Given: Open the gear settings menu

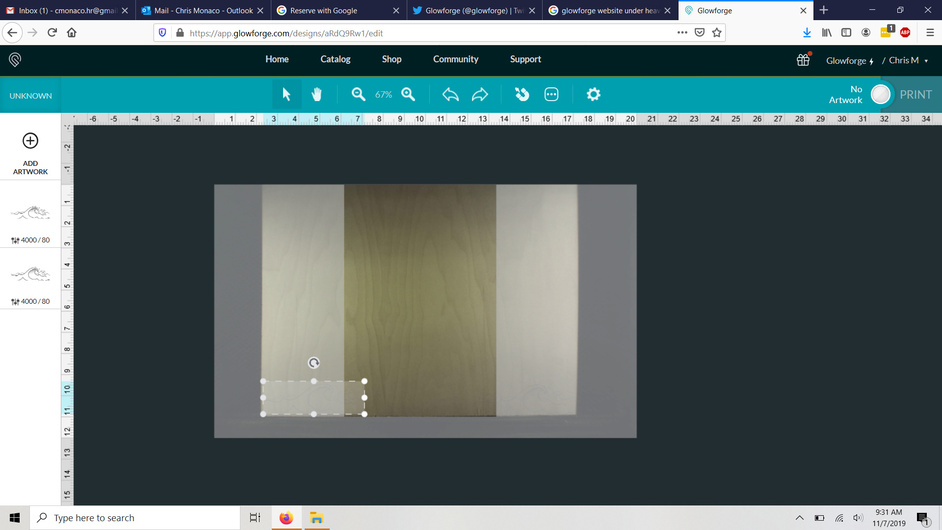Looking at the screenshot, I should (x=593, y=94).
